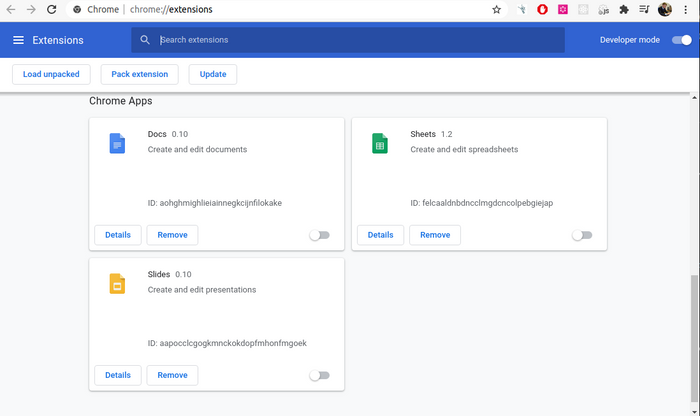Enable the Sheets app toggle
Viewport: 700px width, 416px height.
(x=582, y=235)
